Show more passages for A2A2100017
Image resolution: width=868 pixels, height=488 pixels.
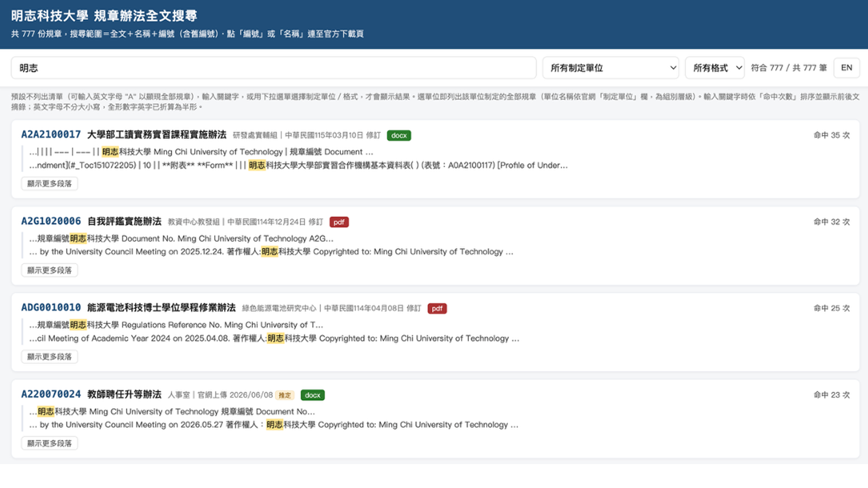(50, 183)
